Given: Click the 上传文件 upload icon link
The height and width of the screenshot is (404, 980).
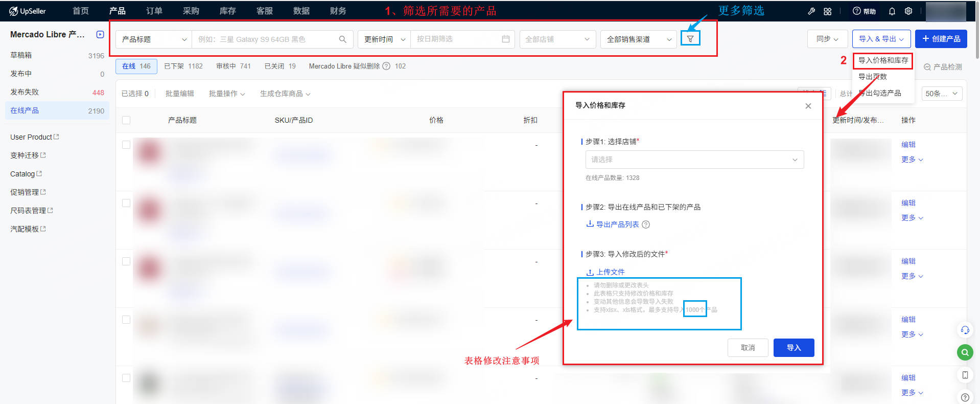Looking at the screenshot, I should pos(605,272).
